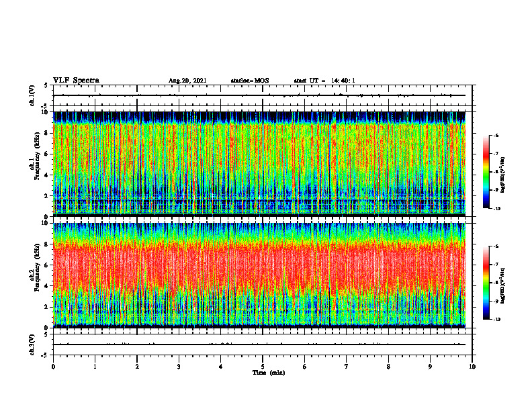The height and width of the screenshot is (411, 532).
Task: Click the "-10" label on the ch.1 colorbar
Action: pos(496,209)
